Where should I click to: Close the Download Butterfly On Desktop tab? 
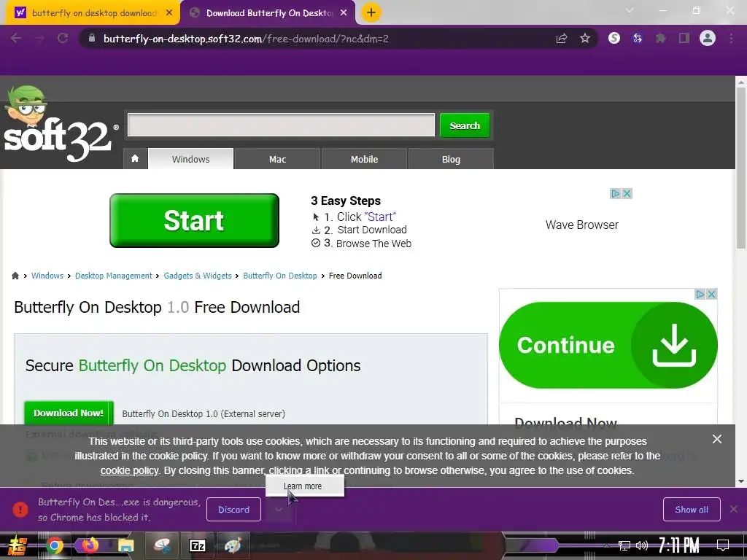point(344,13)
